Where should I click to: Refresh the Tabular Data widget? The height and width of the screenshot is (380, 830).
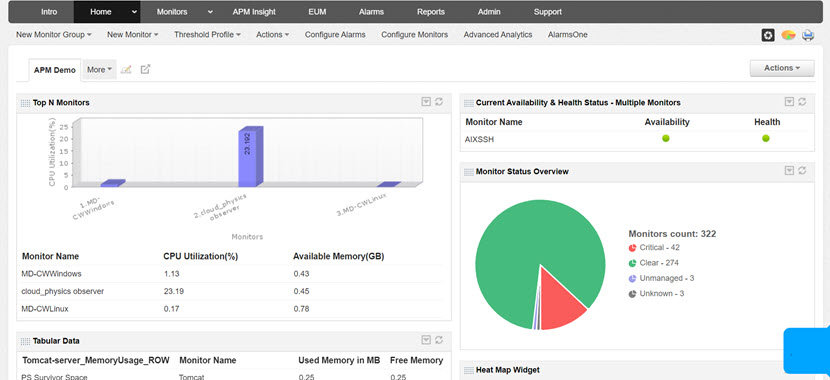439,340
